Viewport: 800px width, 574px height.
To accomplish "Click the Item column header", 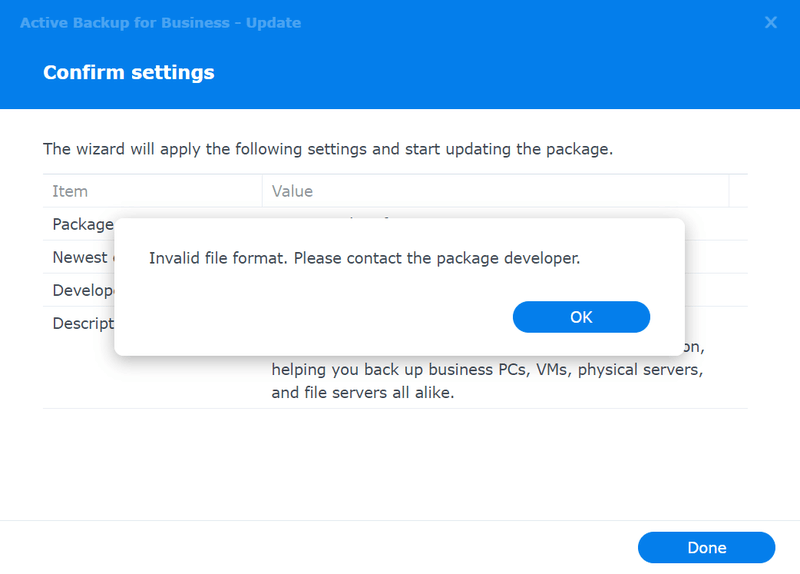I will coord(70,191).
